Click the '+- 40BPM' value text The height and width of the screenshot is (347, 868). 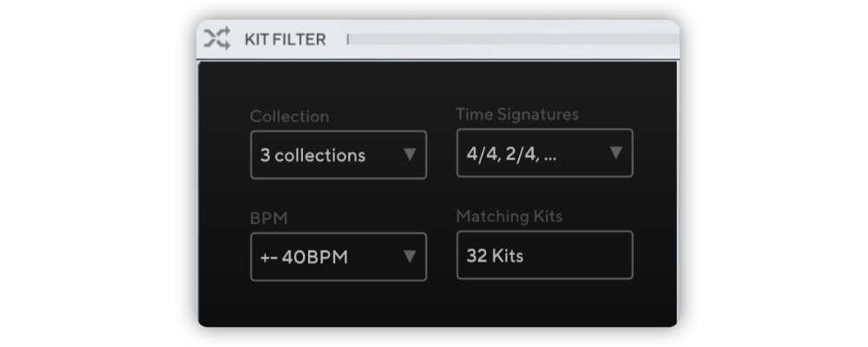304,258
